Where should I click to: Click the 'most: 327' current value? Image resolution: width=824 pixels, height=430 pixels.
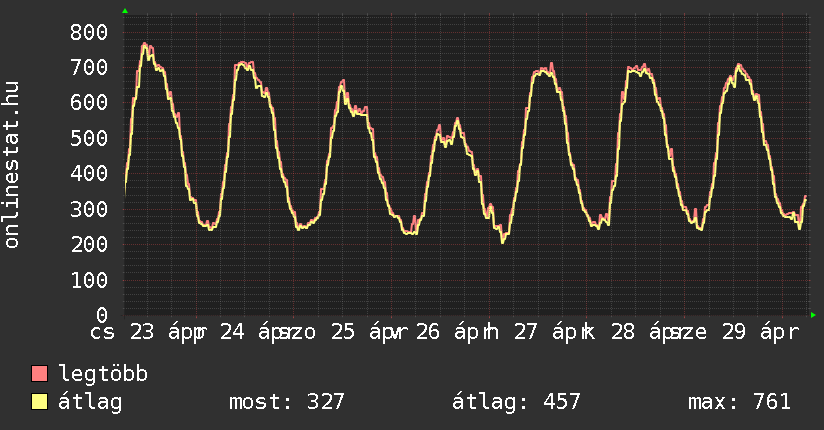tap(287, 402)
